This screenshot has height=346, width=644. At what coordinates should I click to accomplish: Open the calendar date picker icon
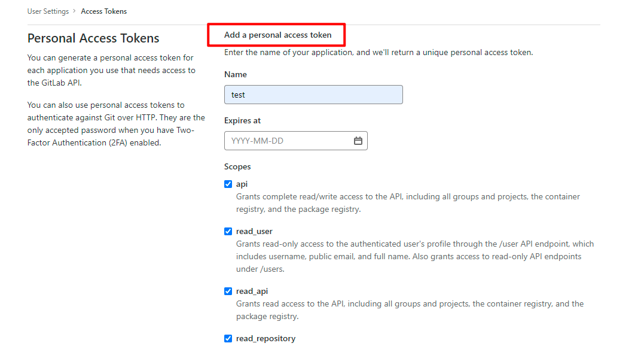point(358,141)
